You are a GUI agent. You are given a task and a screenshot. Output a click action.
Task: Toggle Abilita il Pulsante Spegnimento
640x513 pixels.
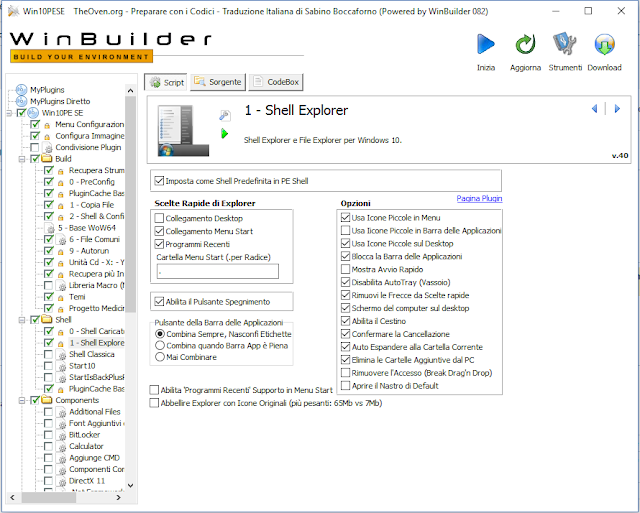tap(159, 302)
